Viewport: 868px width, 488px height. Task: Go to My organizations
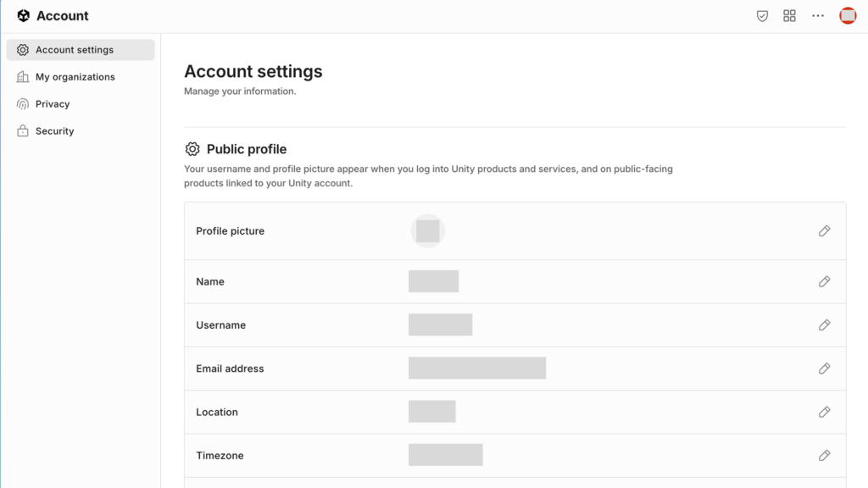[x=75, y=77]
